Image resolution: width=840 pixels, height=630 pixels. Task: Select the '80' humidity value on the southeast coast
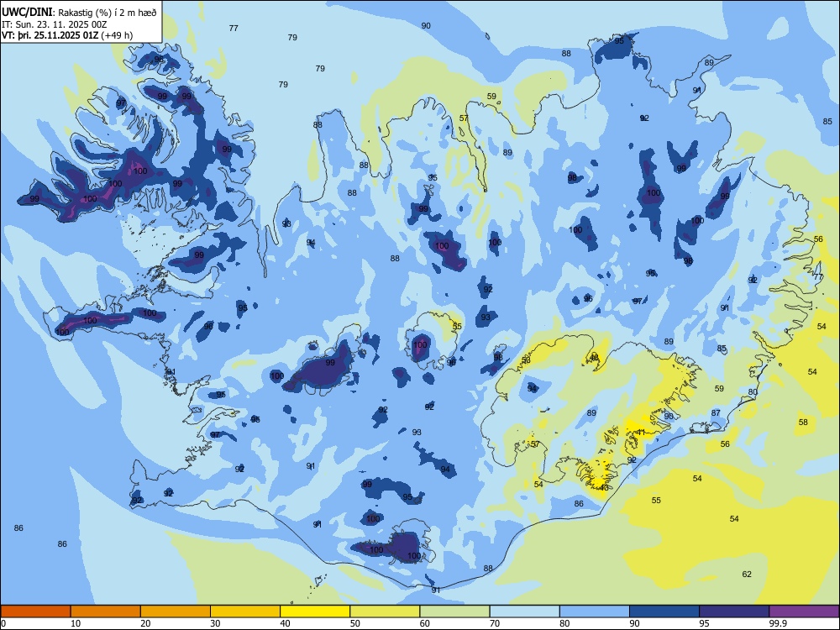[753, 391]
